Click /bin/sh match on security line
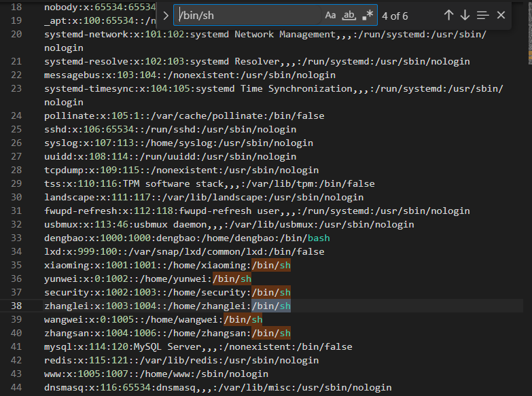 270,292
